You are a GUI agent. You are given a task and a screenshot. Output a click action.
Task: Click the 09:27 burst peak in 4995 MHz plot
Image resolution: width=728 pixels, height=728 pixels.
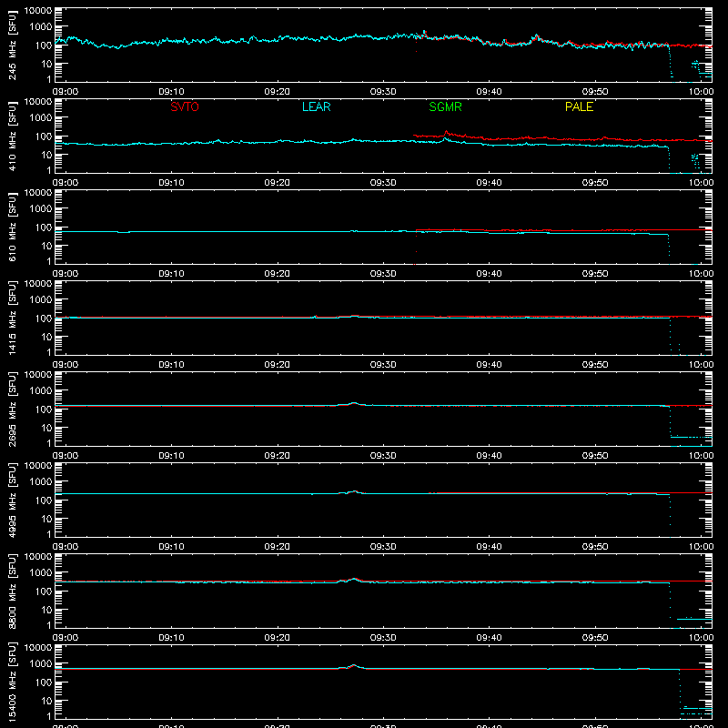coord(355,491)
